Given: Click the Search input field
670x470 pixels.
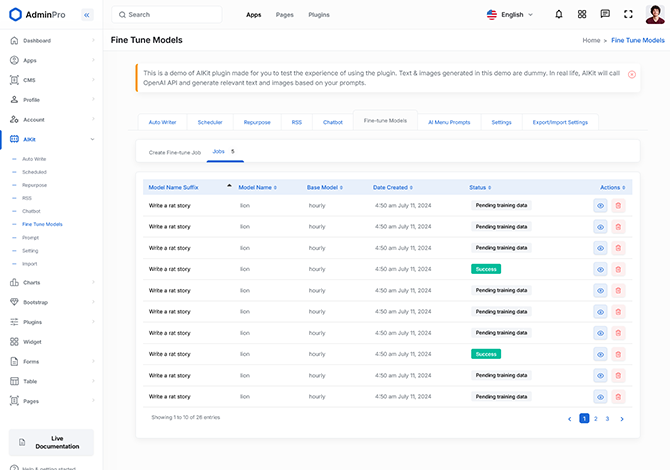Looking at the screenshot, I should (170, 15).
